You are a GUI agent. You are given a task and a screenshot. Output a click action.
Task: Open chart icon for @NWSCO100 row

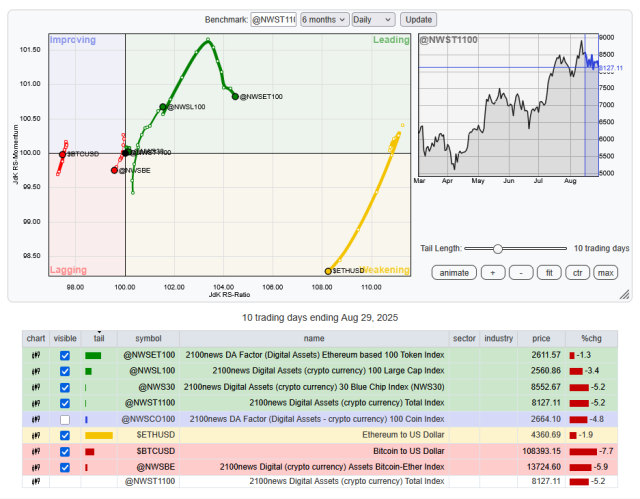click(x=36, y=419)
